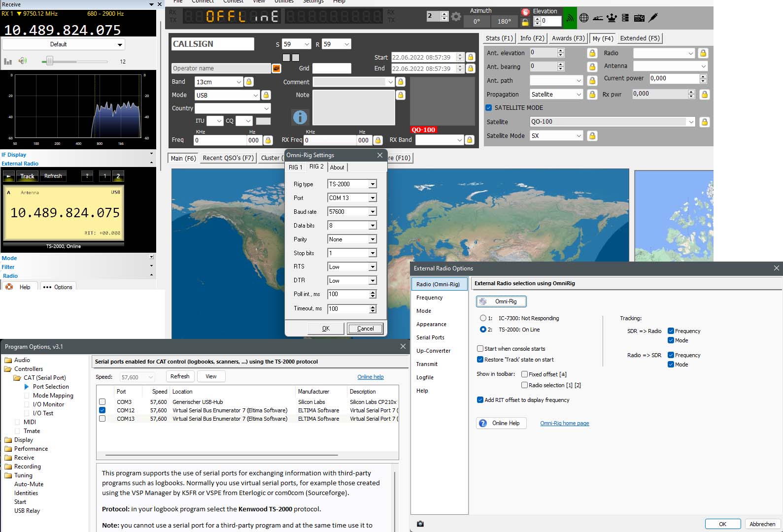The height and width of the screenshot is (532, 783).
Task: Switch to RIG 1 tab
Action: (x=296, y=167)
